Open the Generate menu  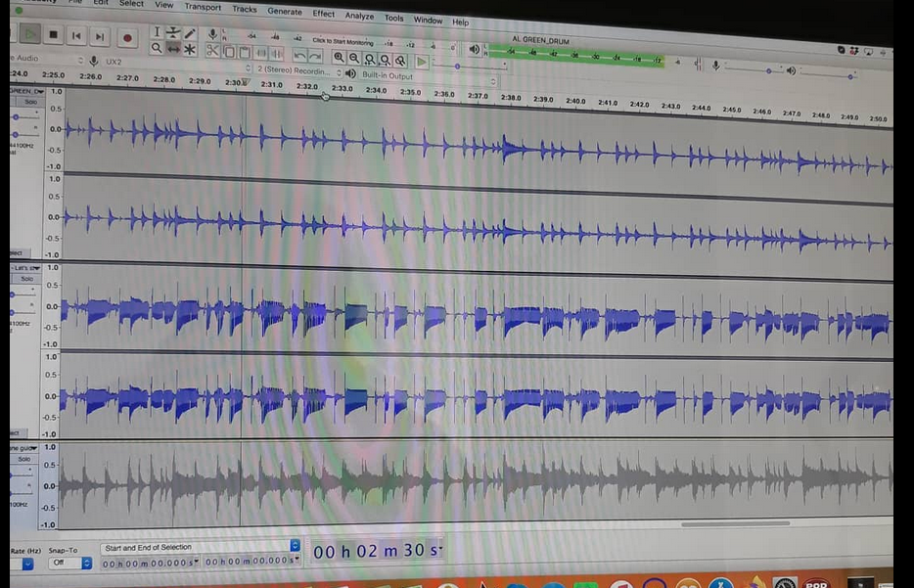(x=285, y=11)
